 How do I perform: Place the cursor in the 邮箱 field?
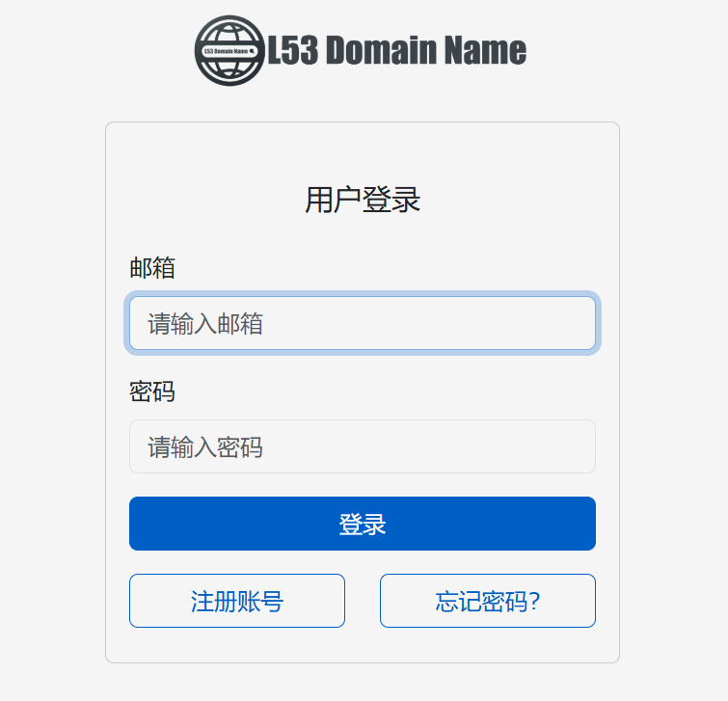(x=363, y=323)
